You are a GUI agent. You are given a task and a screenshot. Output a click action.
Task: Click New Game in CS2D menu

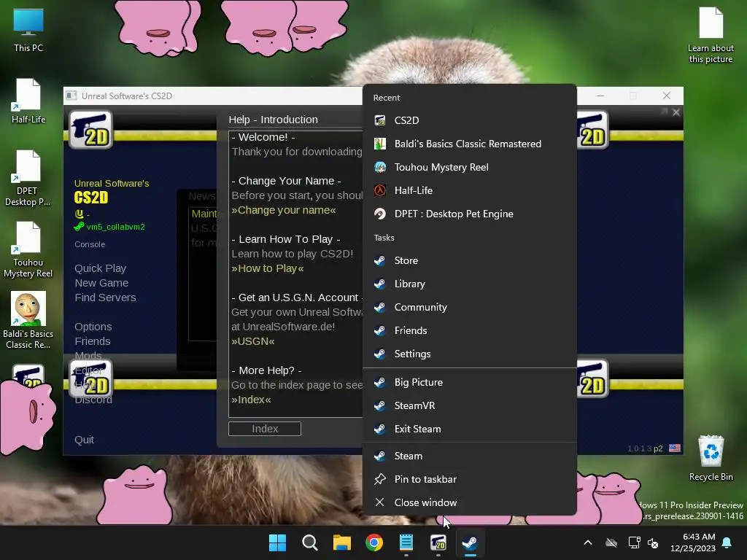tap(101, 283)
